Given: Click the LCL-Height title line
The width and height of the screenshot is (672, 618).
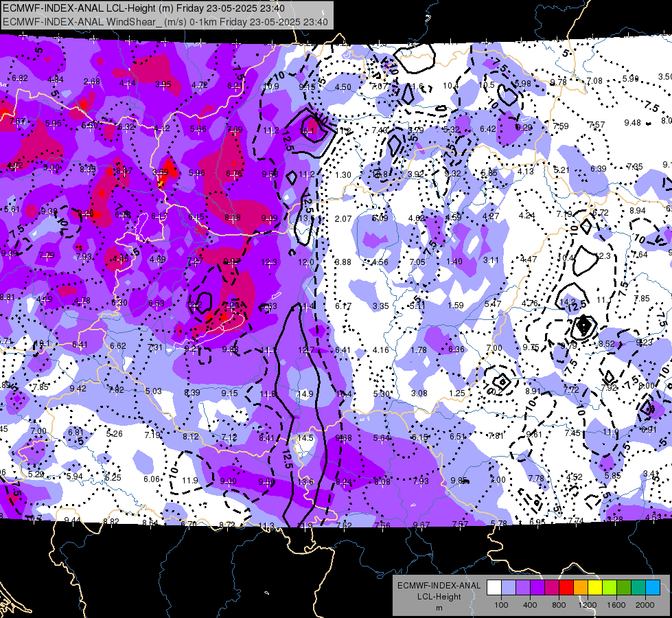Looking at the screenshot, I should [143, 8].
